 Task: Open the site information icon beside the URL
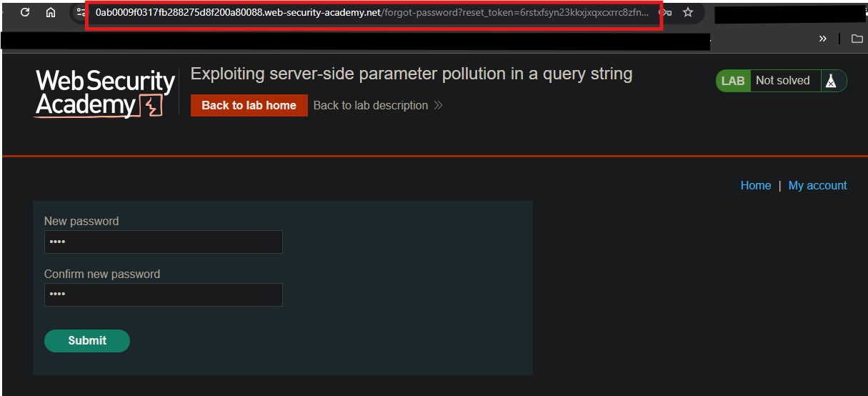point(81,13)
